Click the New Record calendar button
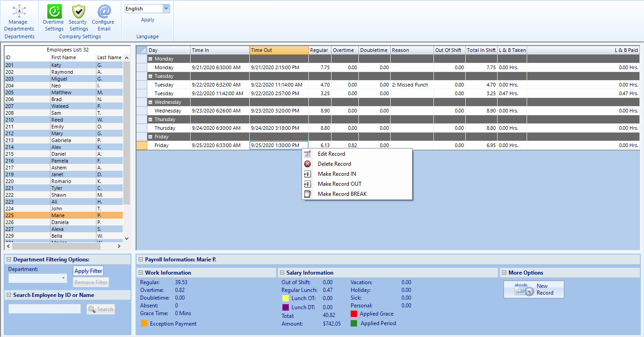The height and width of the screenshot is (337, 644). click(x=533, y=289)
